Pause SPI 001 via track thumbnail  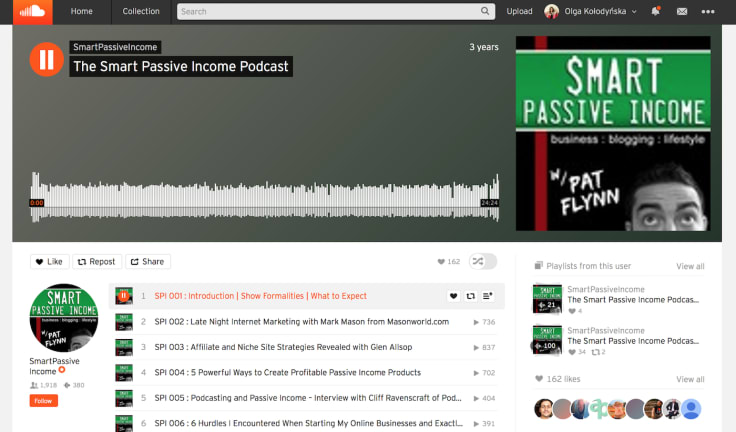(x=124, y=296)
